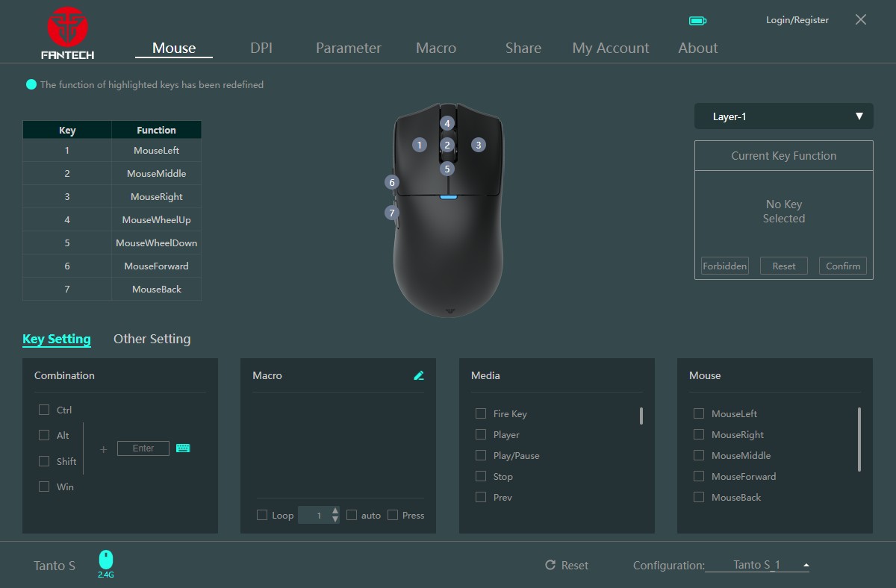Open the My Account tab

pyautogui.click(x=611, y=48)
